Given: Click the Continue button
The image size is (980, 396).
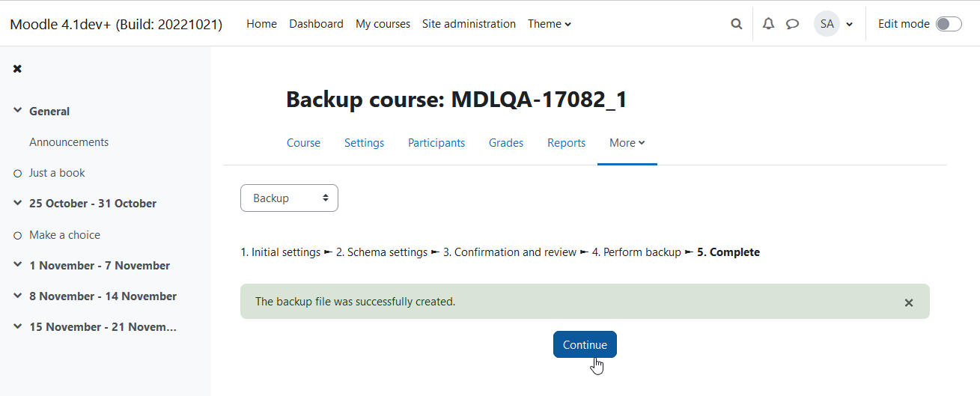Looking at the screenshot, I should (585, 344).
